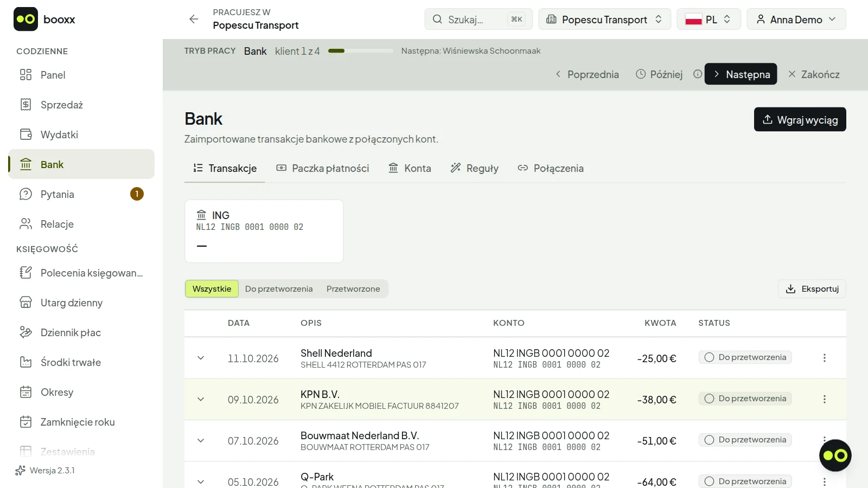This screenshot has height=488, width=868.
Task: Filter by Do przetworzenia
Action: (x=279, y=288)
